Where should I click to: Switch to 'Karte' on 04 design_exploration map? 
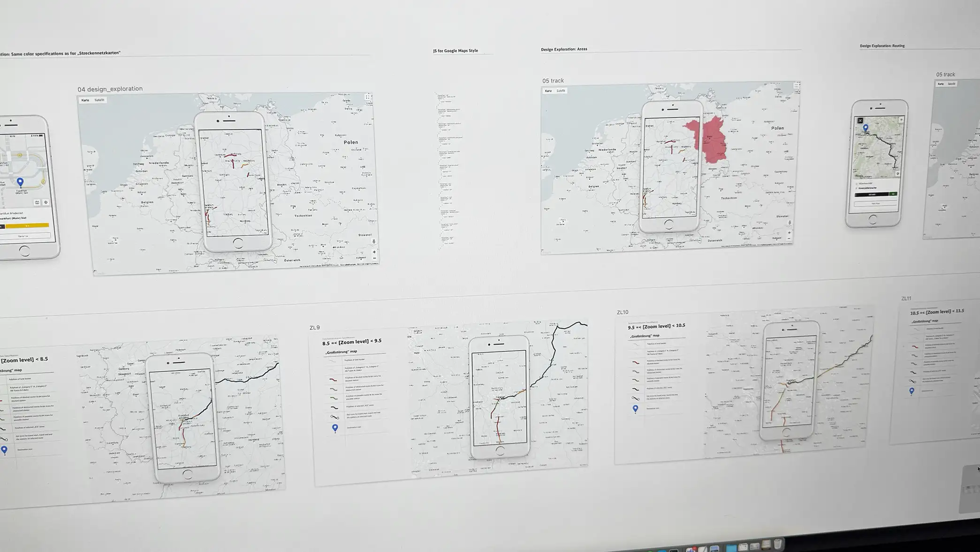85,100
